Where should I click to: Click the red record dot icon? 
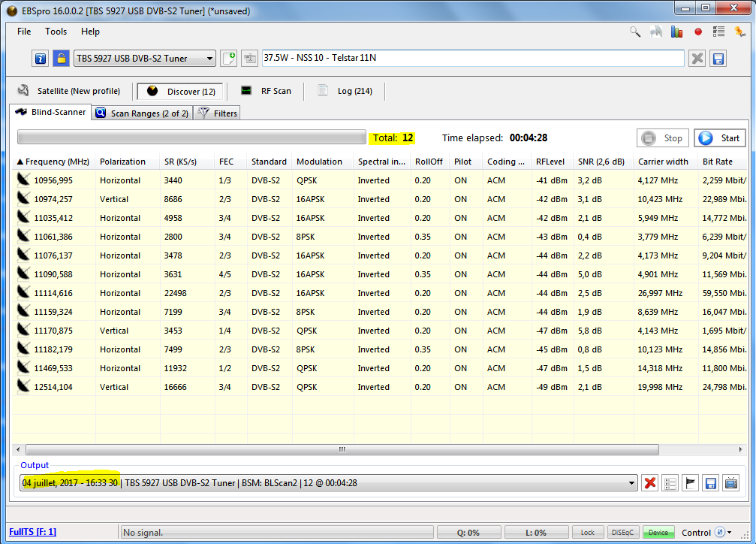(x=698, y=32)
